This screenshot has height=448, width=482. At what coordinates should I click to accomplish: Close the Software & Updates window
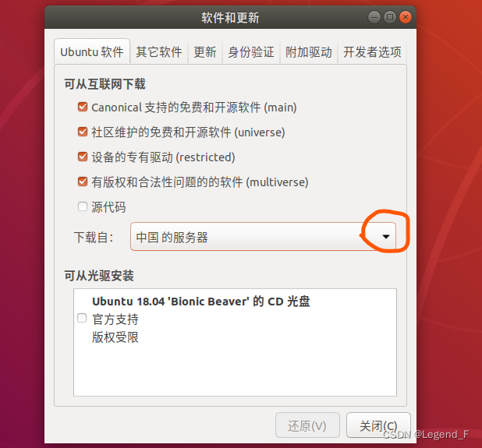(x=406, y=17)
